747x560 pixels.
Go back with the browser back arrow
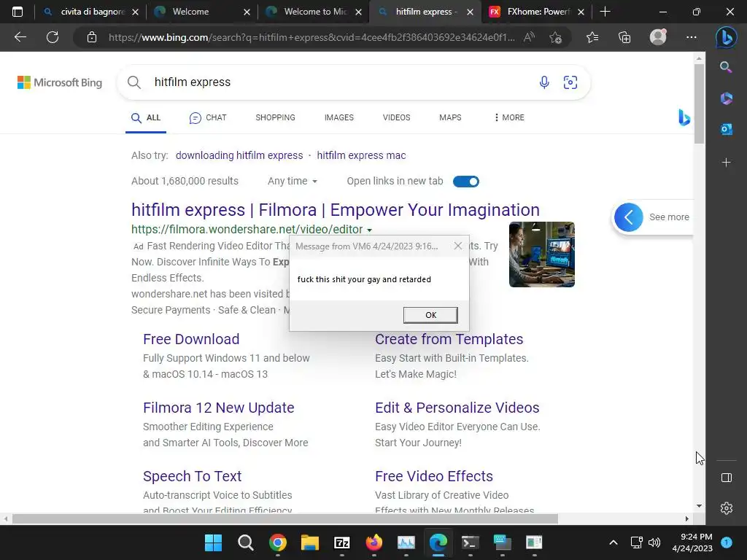20,37
